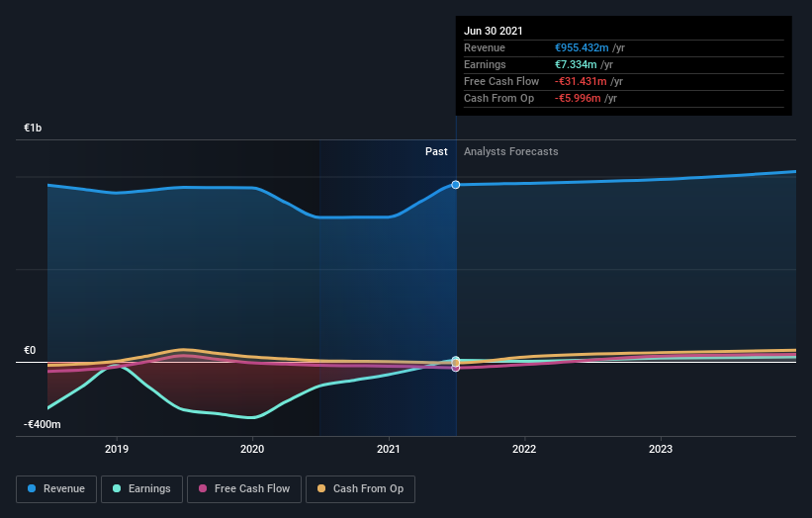Click the Analysts Forecasts label

tap(511, 151)
